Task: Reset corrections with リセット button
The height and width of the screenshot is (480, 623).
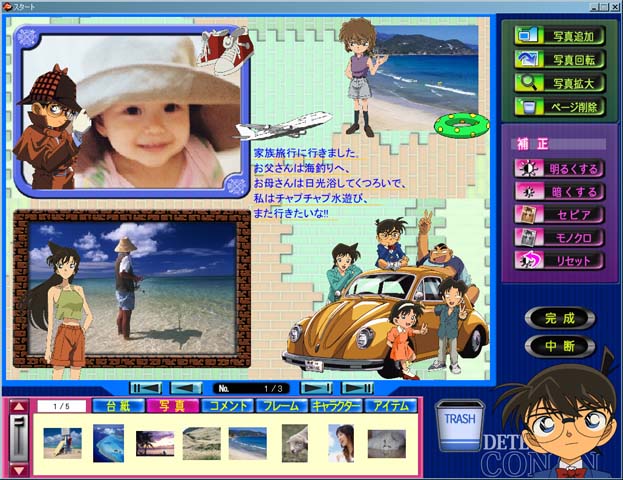Action: tap(559, 260)
